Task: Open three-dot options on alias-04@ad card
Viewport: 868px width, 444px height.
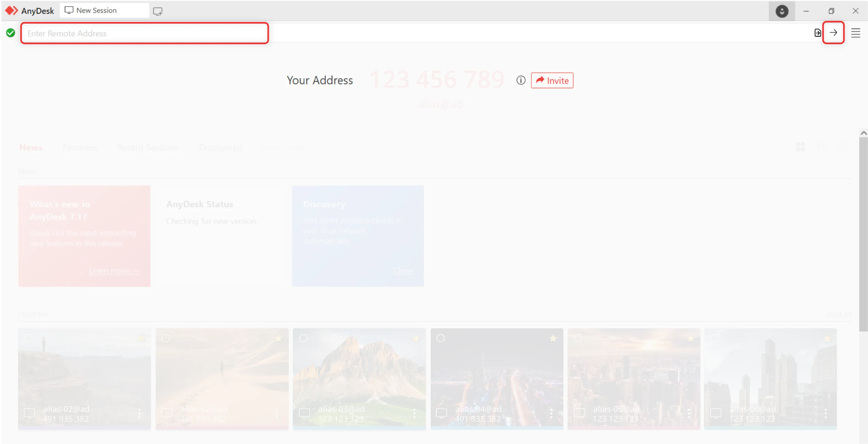Action: pyautogui.click(x=551, y=413)
